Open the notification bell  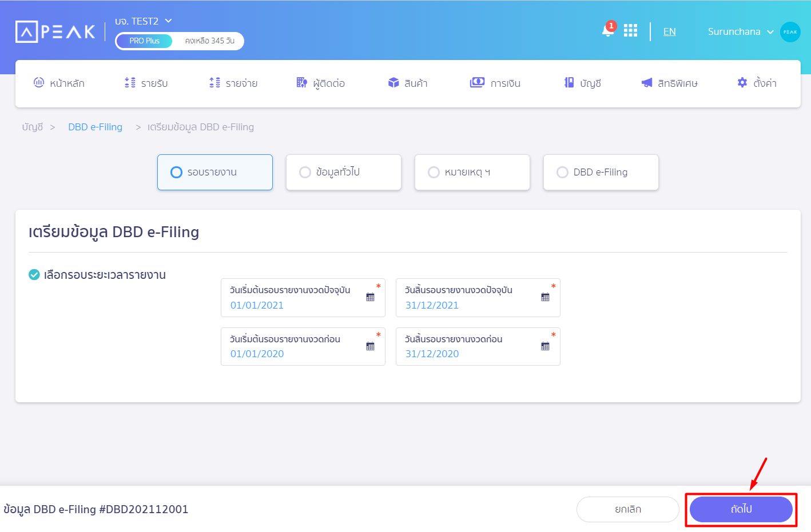608,30
